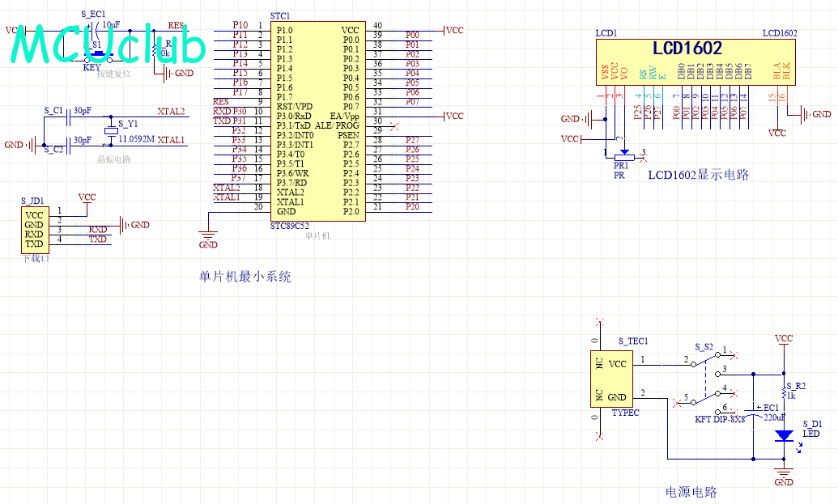
Task: Click the "LCD1602显示电路" caption text
Action: (699, 175)
